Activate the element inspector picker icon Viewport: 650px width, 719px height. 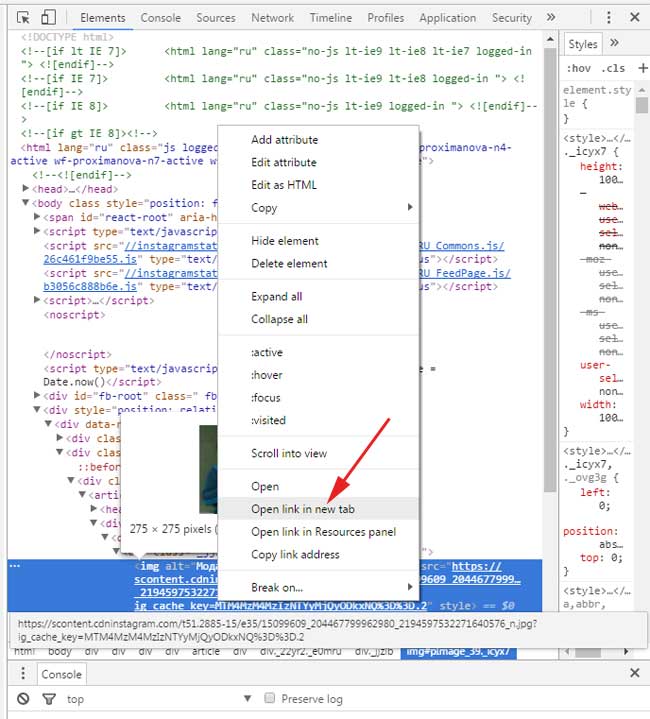[23, 18]
